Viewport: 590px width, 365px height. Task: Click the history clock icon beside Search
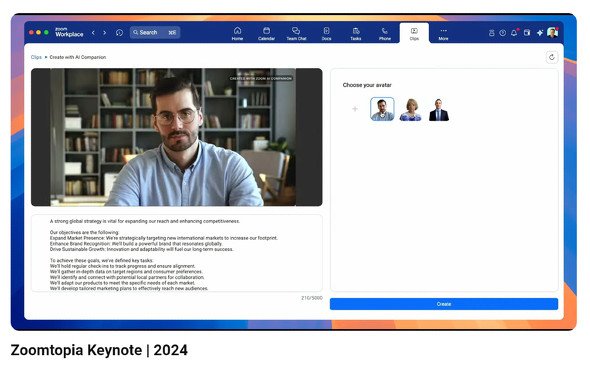(119, 33)
